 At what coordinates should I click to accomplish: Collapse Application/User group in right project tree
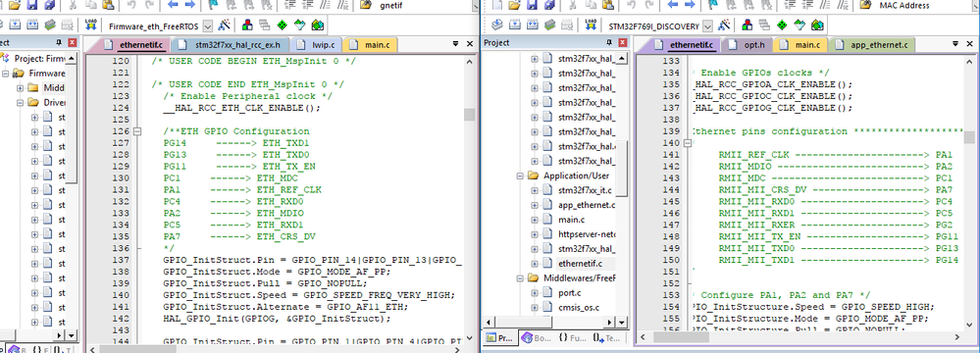(x=519, y=176)
